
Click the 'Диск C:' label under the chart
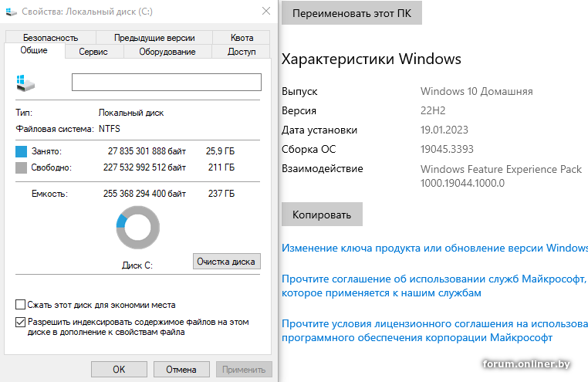click(x=137, y=265)
